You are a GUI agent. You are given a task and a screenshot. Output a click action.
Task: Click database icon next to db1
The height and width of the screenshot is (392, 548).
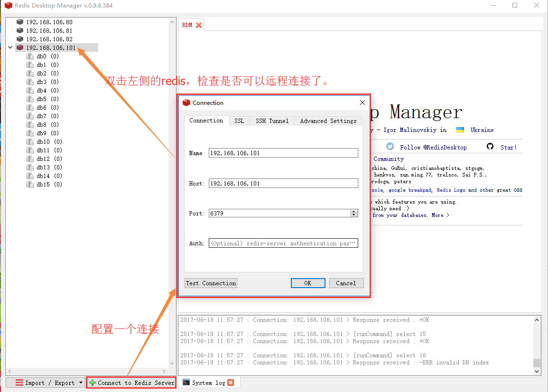coord(30,65)
